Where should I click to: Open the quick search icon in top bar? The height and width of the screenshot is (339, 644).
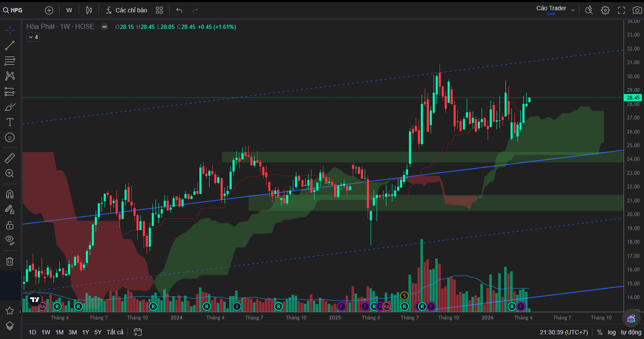click(x=589, y=10)
